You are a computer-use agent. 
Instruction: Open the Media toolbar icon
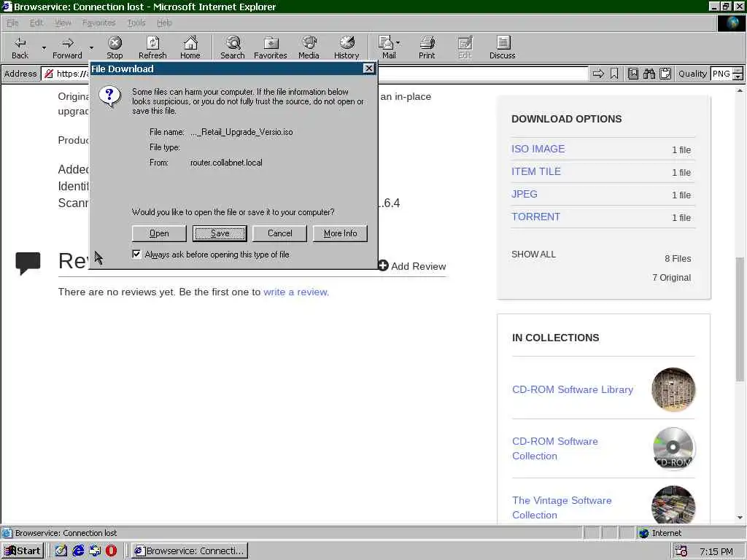tap(309, 47)
